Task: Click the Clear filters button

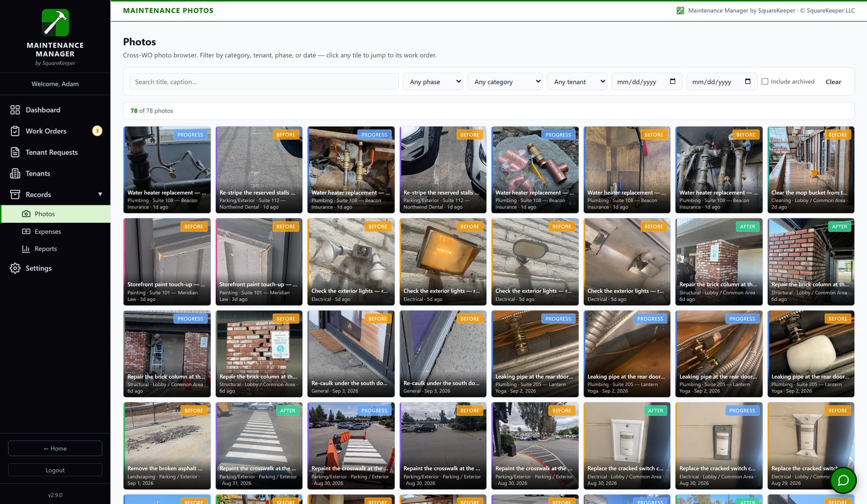Action: tap(833, 82)
